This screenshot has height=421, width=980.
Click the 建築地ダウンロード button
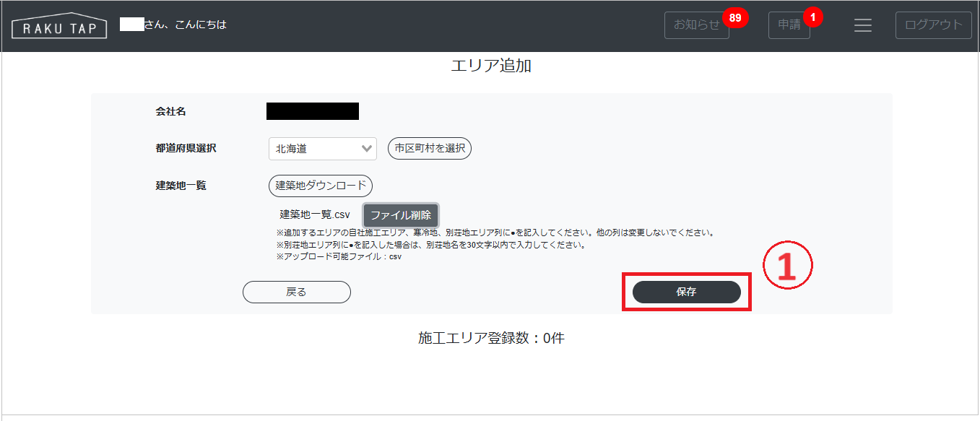click(321, 186)
